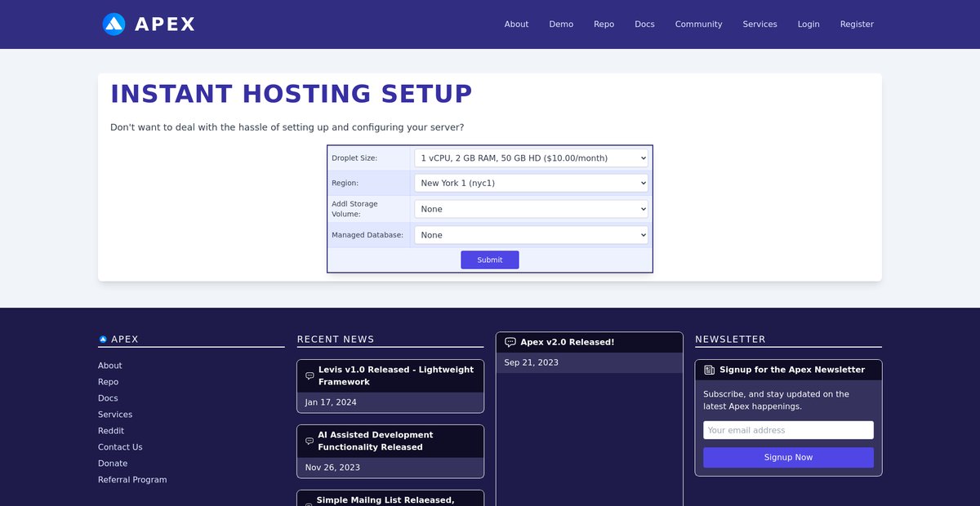Screen dimensions: 980x506
Task: Click Register in the header
Action: [x=857, y=24]
